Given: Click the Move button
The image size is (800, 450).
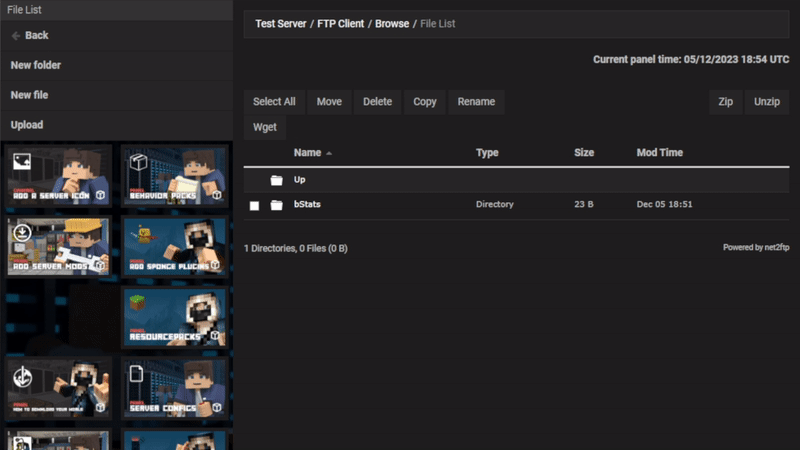Looking at the screenshot, I should [329, 102].
